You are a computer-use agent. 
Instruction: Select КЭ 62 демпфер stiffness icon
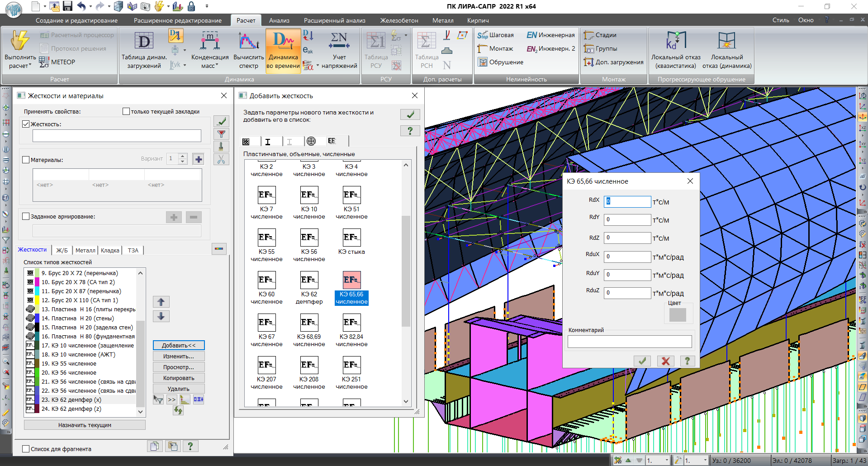pos(309,281)
